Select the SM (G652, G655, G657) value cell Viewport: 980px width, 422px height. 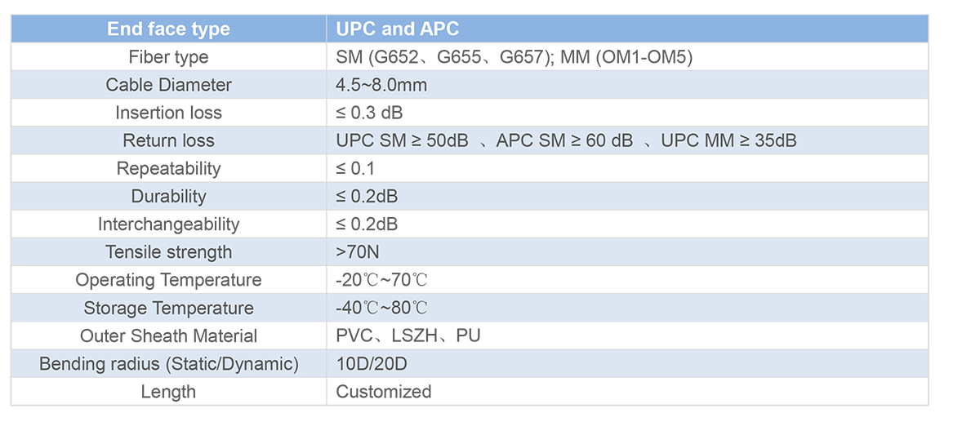pos(627,57)
